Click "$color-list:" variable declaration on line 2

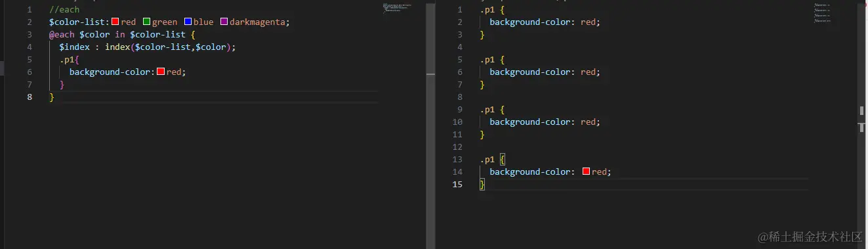coord(79,22)
